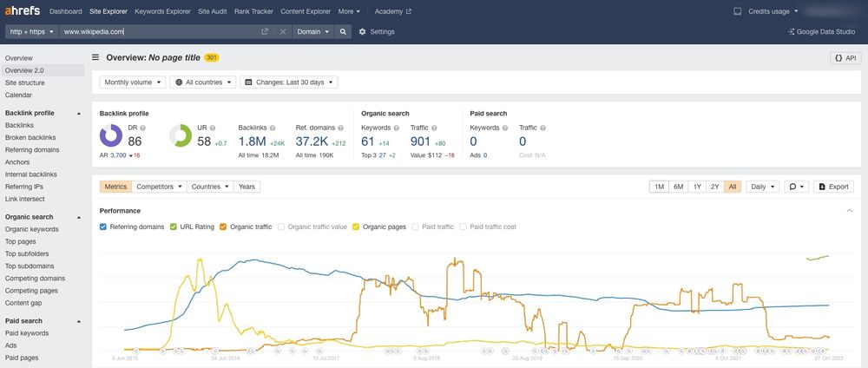The width and height of the screenshot is (868, 368).
Task: Open All countries dropdown
Action: point(202,82)
